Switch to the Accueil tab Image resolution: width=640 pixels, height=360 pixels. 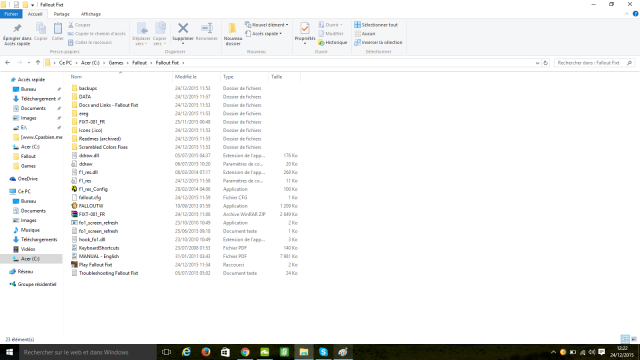(35, 14)
